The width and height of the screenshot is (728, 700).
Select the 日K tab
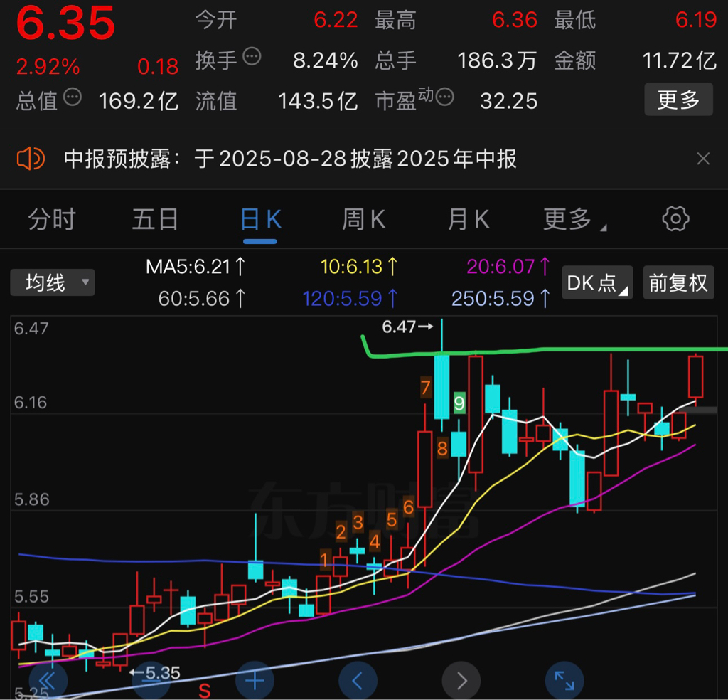pos(260,219)
